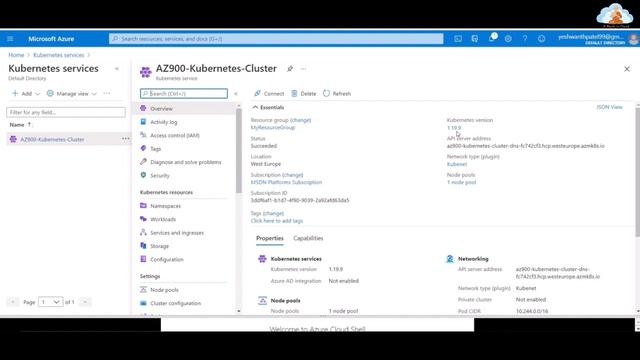Sort the list by Name column
The width and height of the screenshot is (640, 360).
(21, 124)
